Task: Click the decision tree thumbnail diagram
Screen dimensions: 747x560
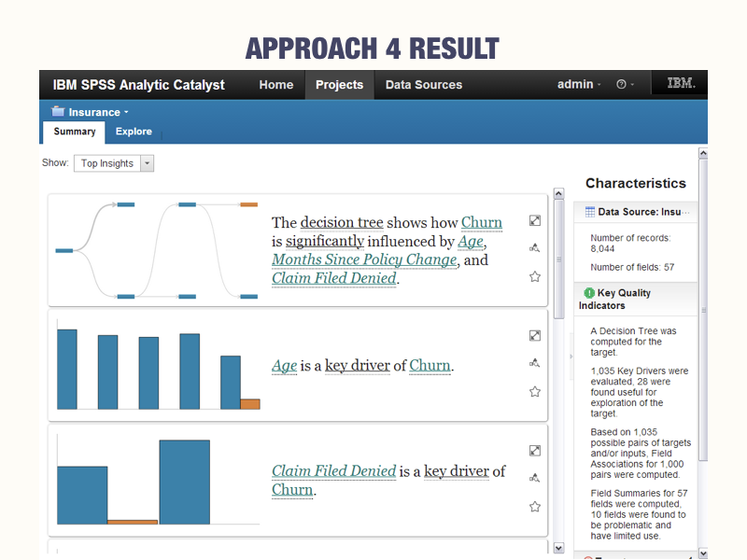Action: [x=157, y=250]
